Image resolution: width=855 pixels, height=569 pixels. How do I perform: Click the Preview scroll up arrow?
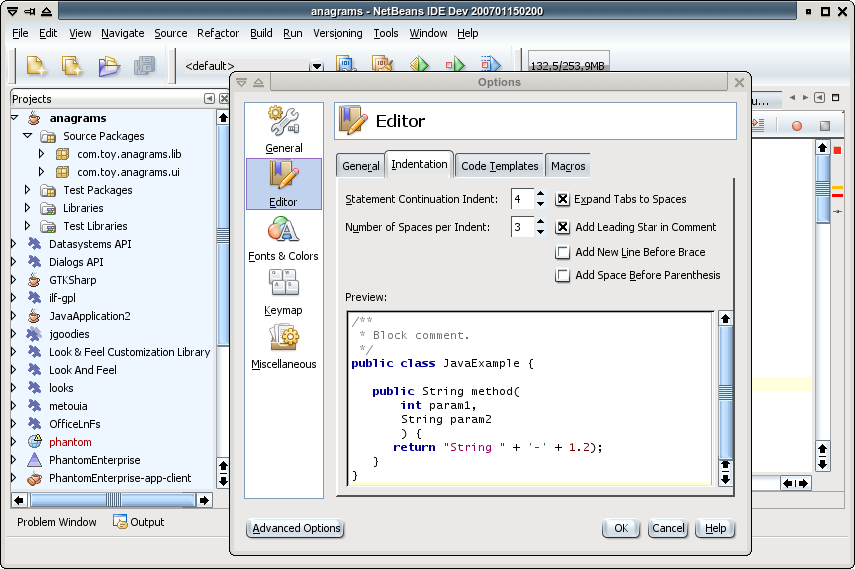725,319
